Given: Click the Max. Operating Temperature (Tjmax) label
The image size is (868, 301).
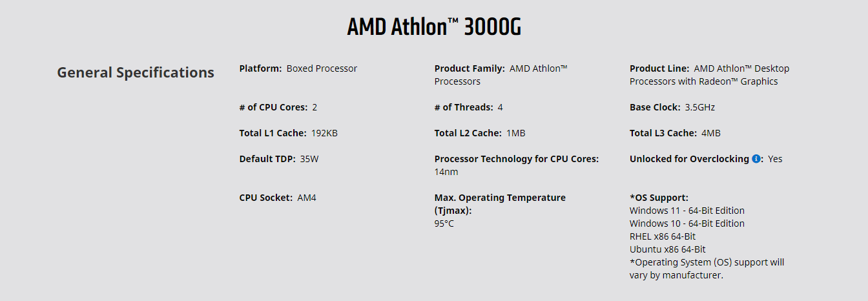Looking at the screenshot, I should click(500, 204).
